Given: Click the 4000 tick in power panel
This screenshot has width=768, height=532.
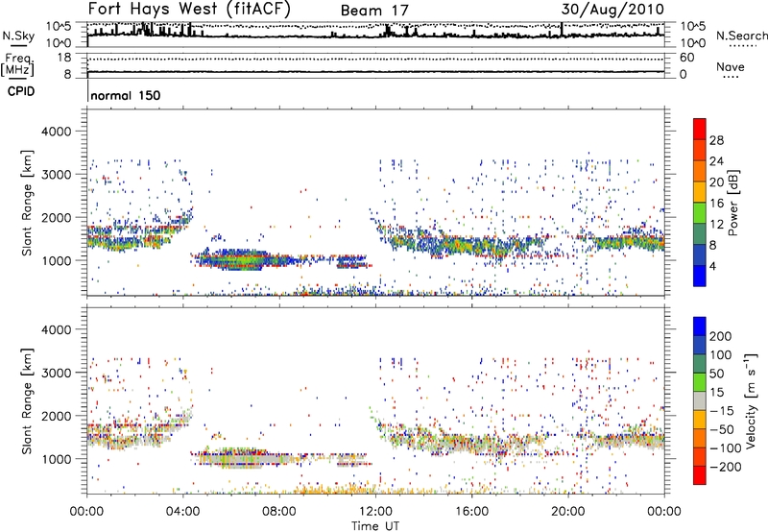Looking at the screenshot, I should coord(56,132).
